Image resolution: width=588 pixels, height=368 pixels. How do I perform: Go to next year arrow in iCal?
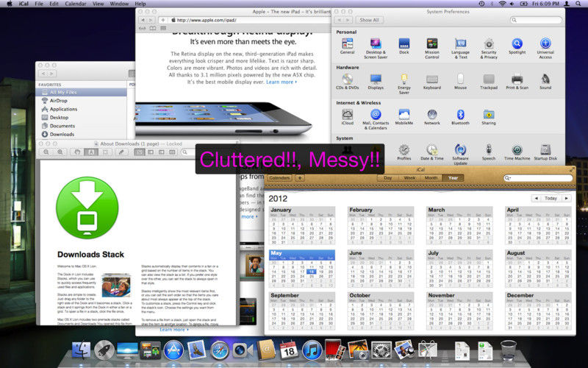coord(566,198)
